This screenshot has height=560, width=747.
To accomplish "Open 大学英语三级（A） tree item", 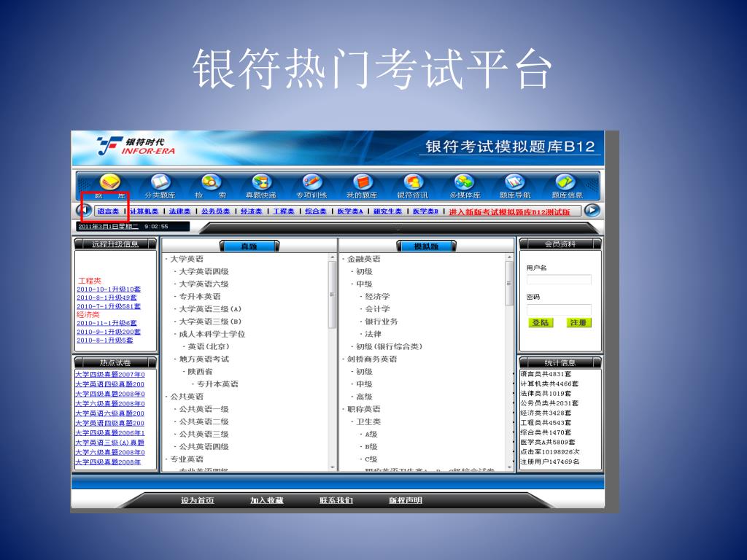I will pyautogui.click(x=210, y=309).
